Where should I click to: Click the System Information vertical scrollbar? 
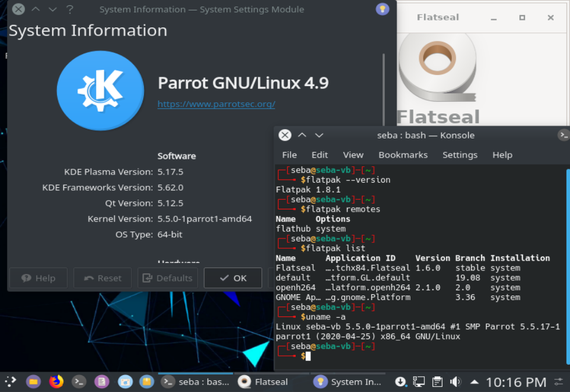pos(384,91)
